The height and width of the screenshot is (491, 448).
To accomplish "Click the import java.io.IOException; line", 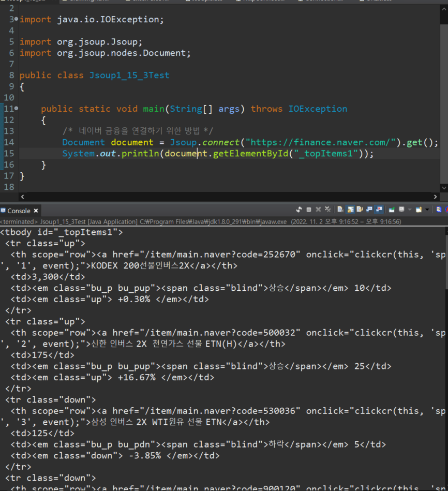I will [92, 20].
